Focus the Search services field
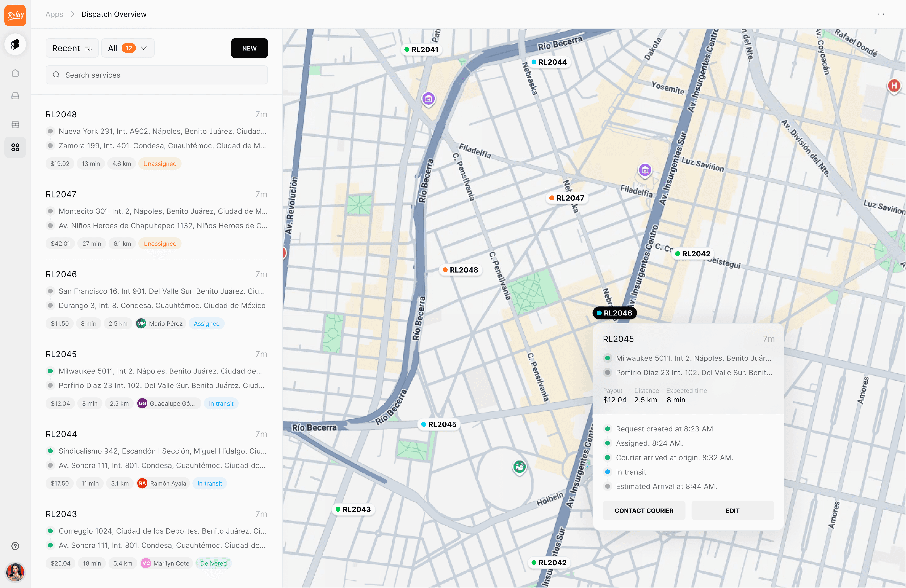Screen dimensions: 906x588 point(156,75)
